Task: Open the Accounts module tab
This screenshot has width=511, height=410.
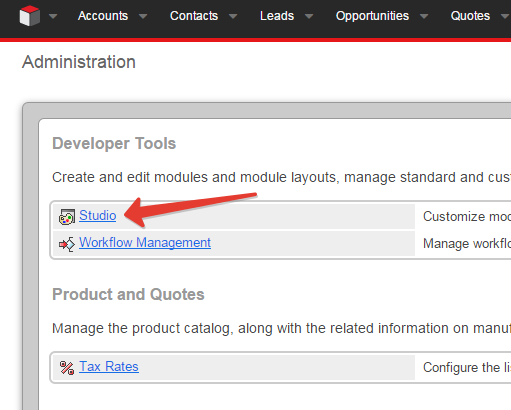Action: coord(103,16)
